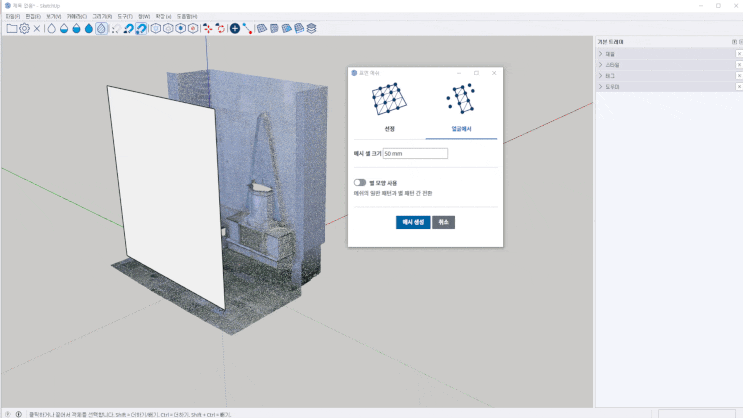Image resolution: width=743 pixels, height=418 pixels.
Task: Click the unhighlighted magnet icon
Action: pyautogui.click(x=128, y=28)
